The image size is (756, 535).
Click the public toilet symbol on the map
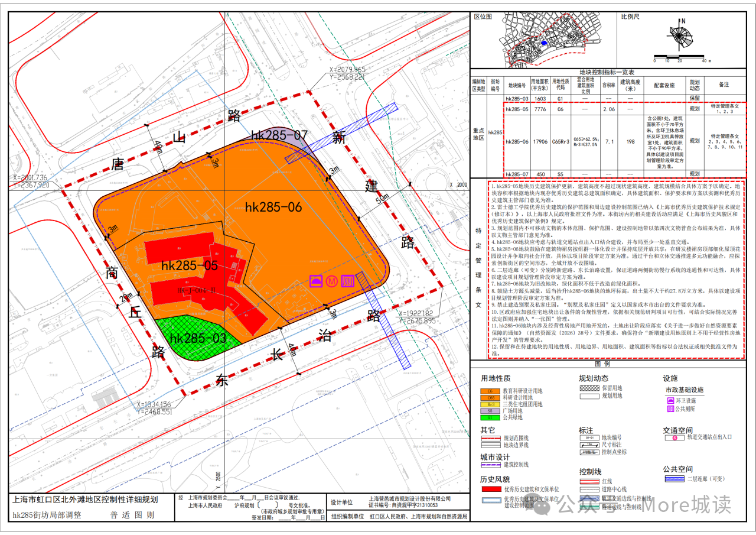(348, 281)
